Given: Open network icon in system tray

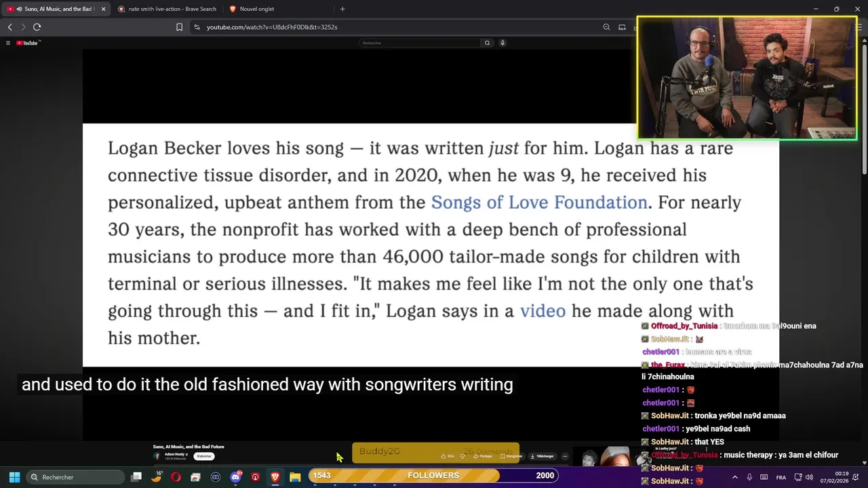Looking at the screenshot, I should click(x=798, y=477).
